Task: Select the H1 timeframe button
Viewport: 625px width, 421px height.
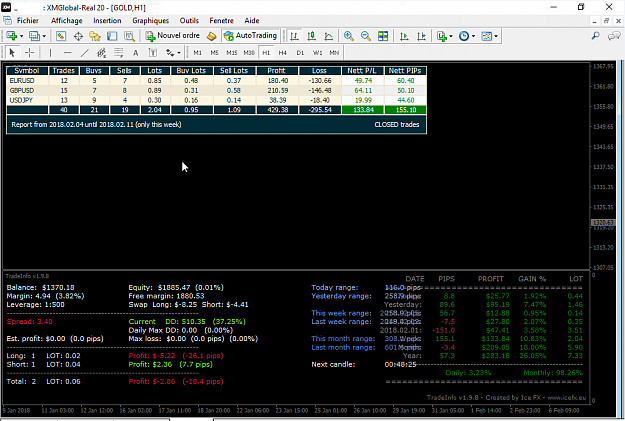Action: [266, 53]
